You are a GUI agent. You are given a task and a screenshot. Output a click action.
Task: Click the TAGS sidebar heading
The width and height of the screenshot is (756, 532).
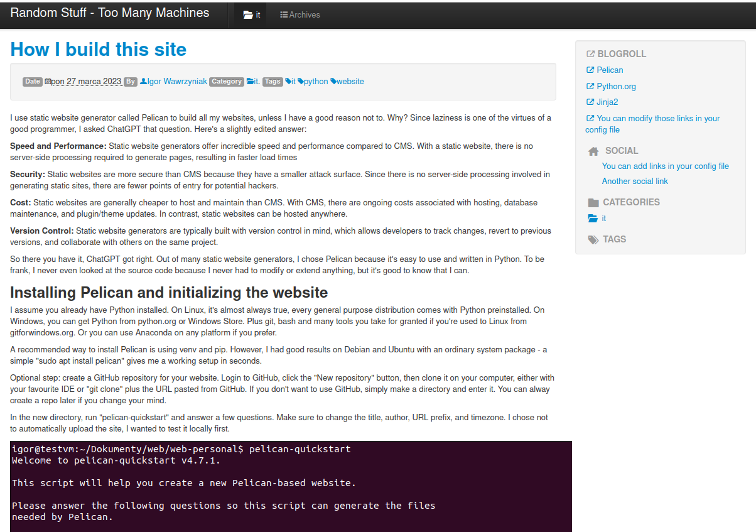tap(614, 239)
